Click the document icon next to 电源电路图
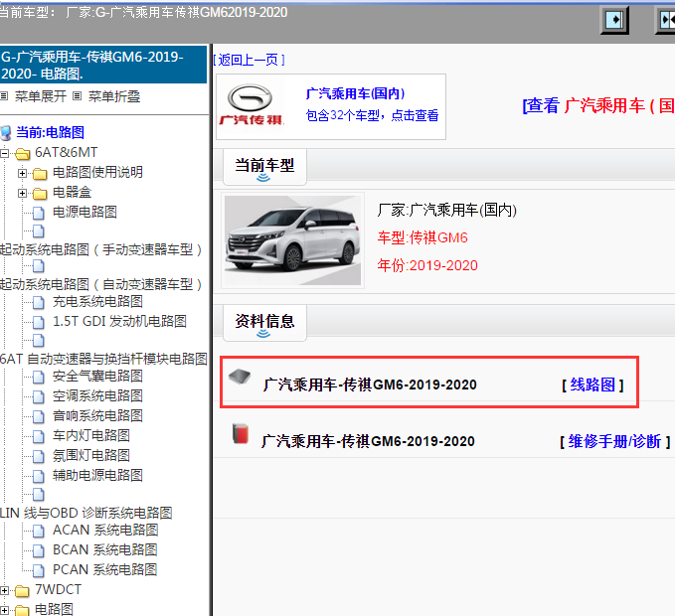 click(x=39, y=213)
